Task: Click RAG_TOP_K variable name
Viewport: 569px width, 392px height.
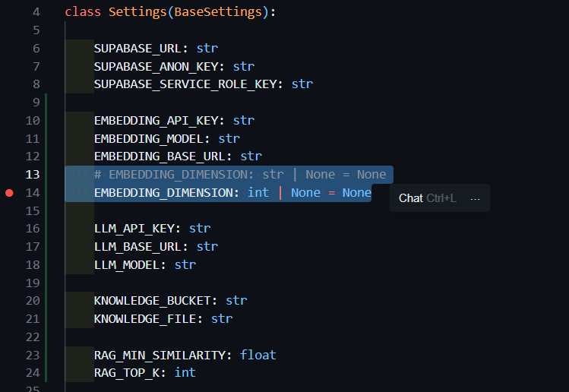Action: coord(127,373)
